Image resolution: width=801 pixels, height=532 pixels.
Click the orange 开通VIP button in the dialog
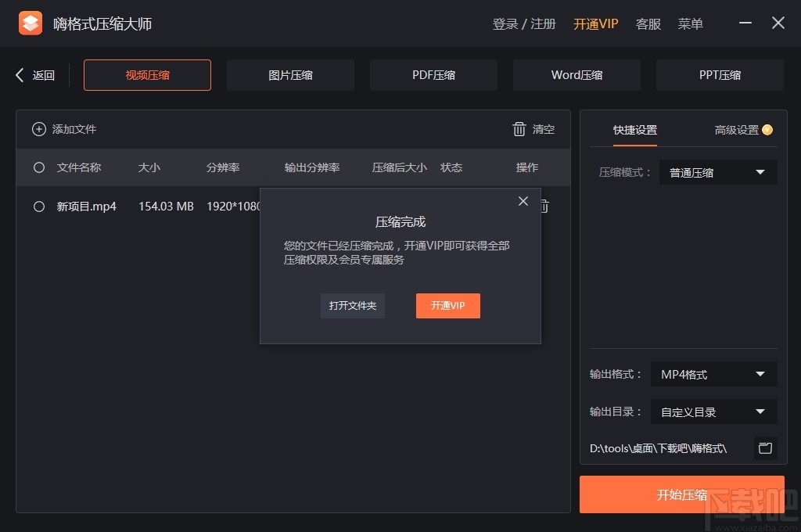[447, 306]
